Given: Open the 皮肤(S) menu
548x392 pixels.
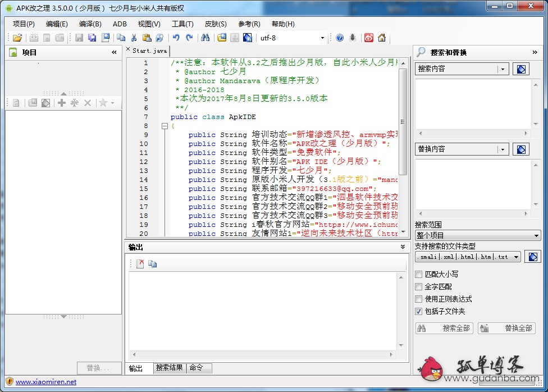Looking at the screenshot, I should click(216, 24).
